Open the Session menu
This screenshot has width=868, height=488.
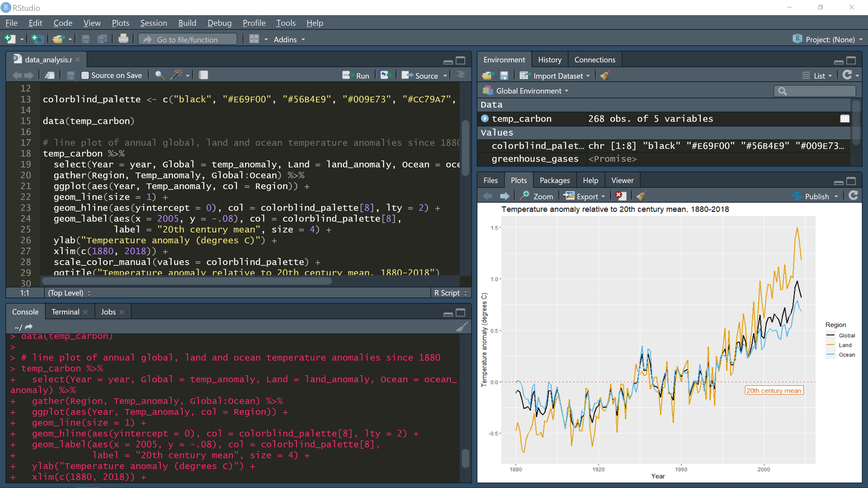pyautogui.click(x=154, y=23)
